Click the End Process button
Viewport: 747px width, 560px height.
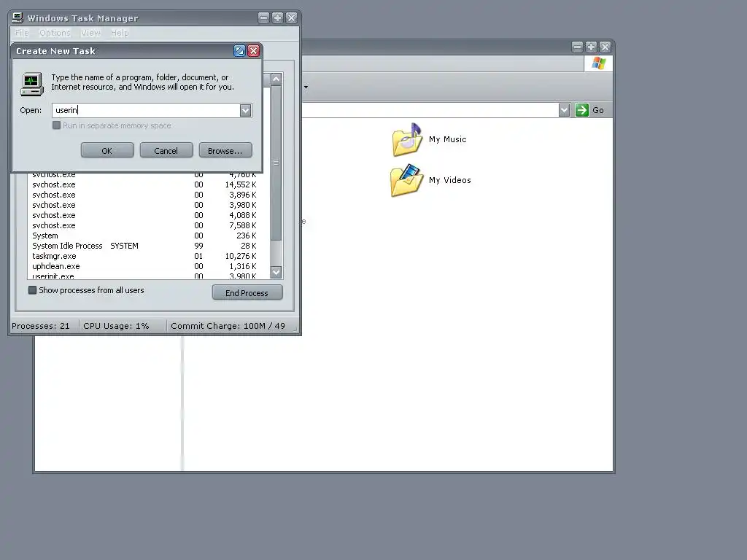(247, 293)
